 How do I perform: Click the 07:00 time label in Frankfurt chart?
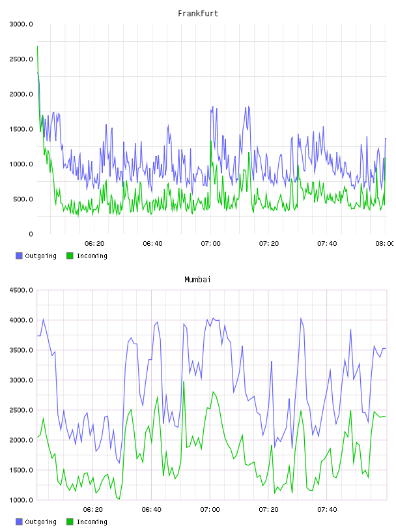pyautogui.click(x=210, y=244)
